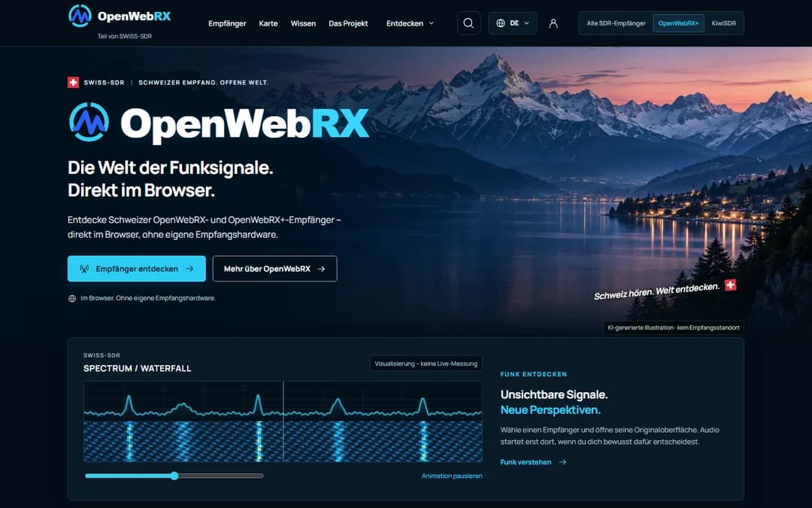
Task: Click the globe icon in language selector
Action: pyautogui.click(x=500, y=23)
